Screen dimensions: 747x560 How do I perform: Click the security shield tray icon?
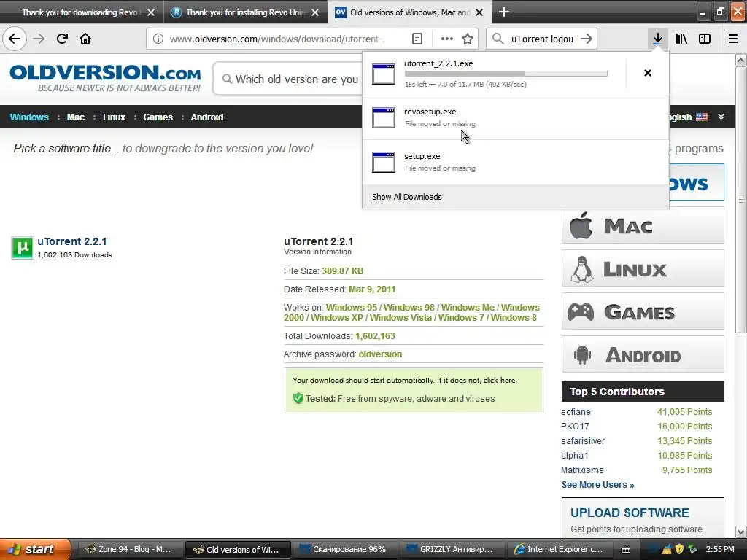click(679, 549)
